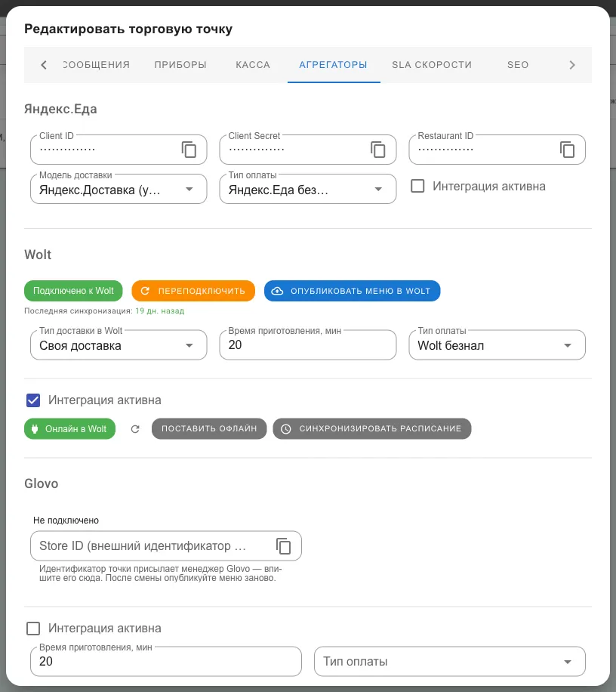Click the Glovo section heading
The image size is (616, 692).
(41, 483)
